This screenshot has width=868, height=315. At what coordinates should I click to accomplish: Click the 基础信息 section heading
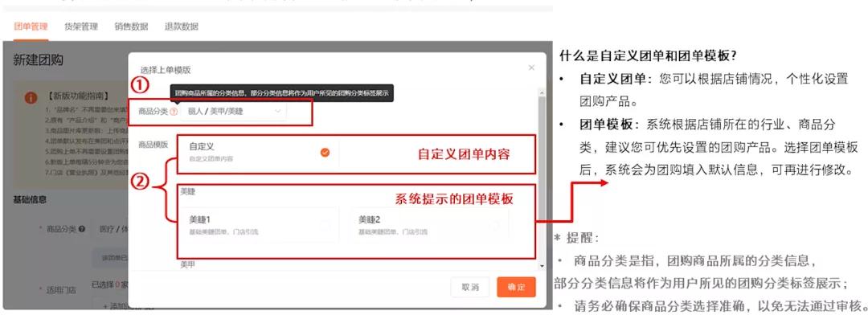click(x=30, y=199)
